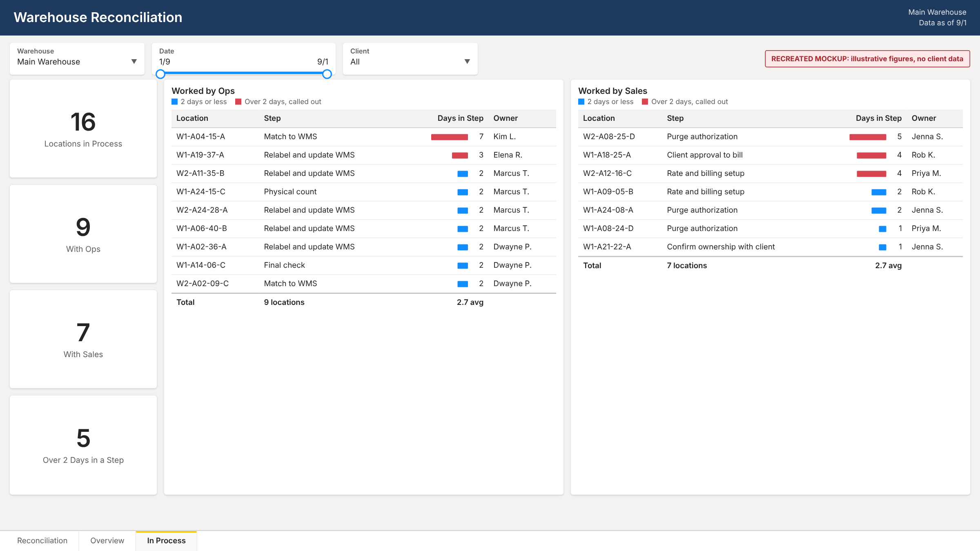Click location W1-A18-25-A

(x=607, y=155)
